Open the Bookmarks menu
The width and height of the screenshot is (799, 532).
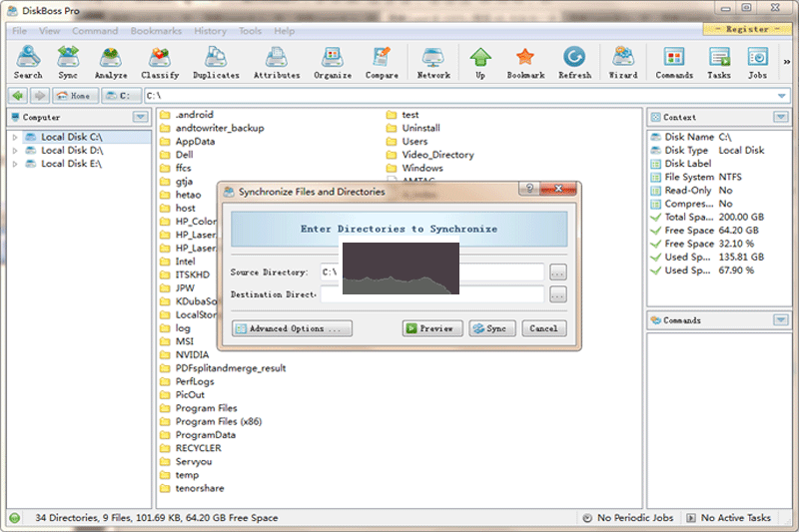[156, 31]
